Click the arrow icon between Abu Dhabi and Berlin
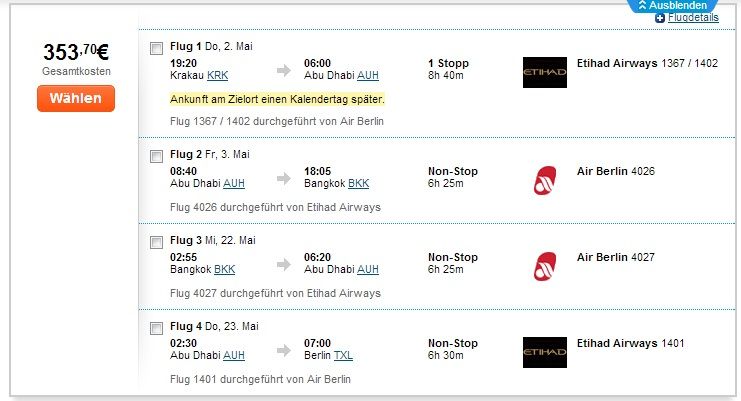Screen dimensions: 741x401 click(284, 350)
